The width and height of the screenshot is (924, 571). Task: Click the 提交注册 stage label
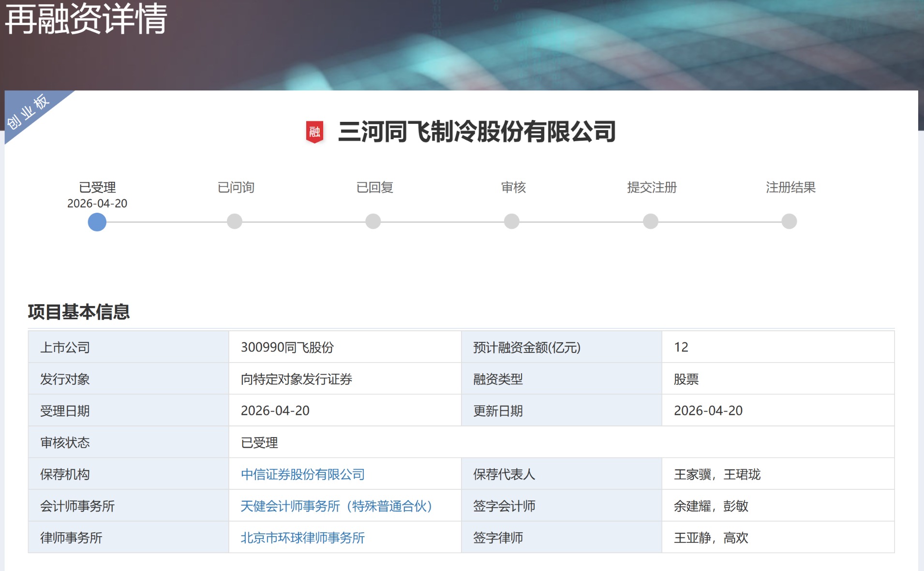pyautogui.click(x=652, y=187)
